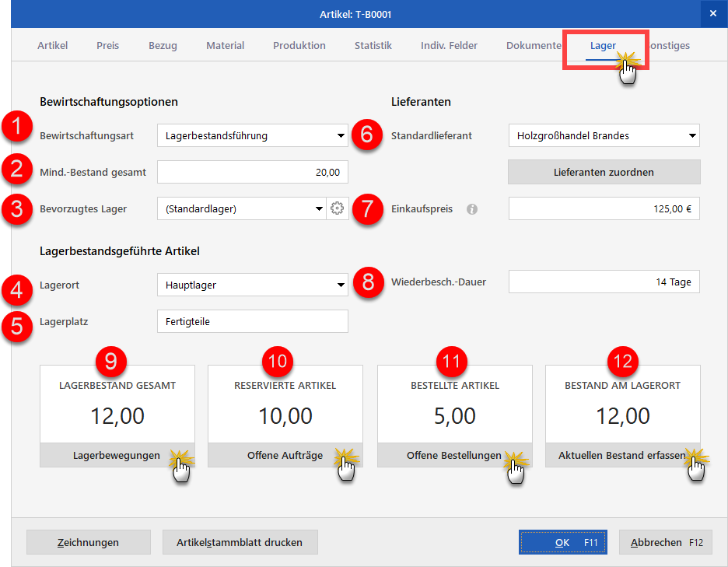Expand the Bevorzugtes Lager combo box

(241, 208)
